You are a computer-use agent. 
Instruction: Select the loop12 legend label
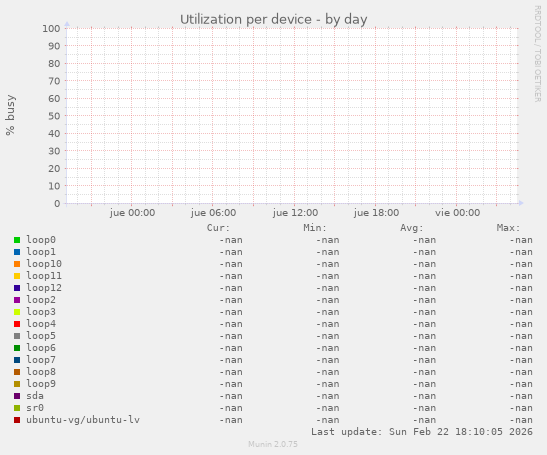point(44,288)
